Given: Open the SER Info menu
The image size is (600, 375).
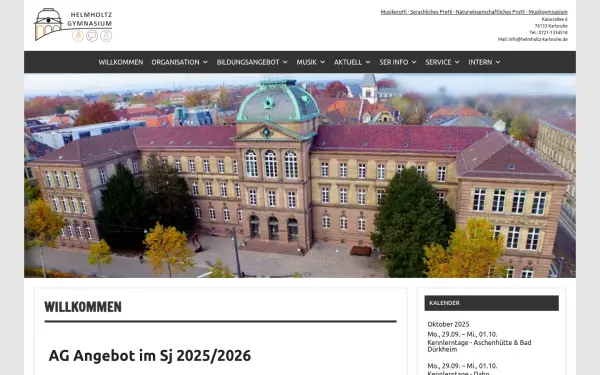Looking at the screenshot, I should tap(394, 62).
